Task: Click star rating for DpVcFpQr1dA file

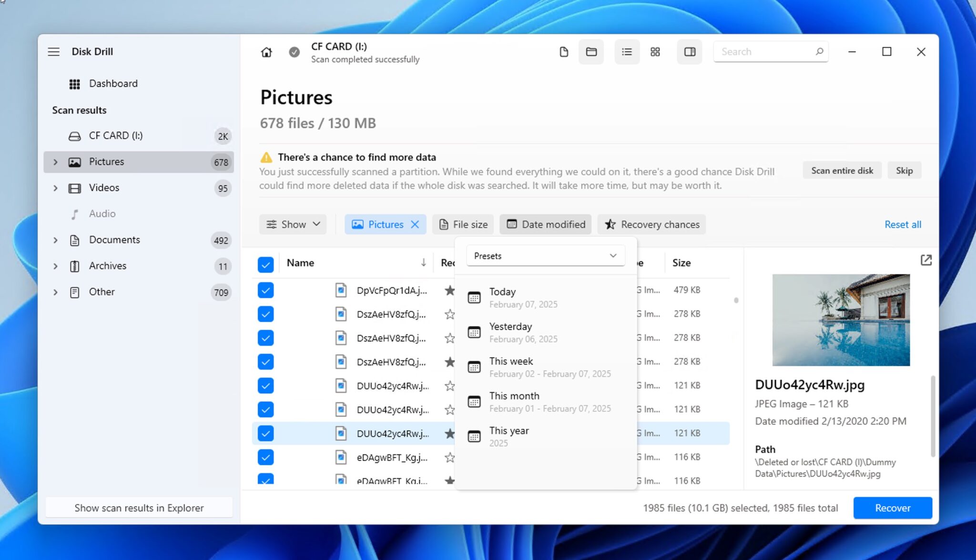Action: click(x=449, y=290)
